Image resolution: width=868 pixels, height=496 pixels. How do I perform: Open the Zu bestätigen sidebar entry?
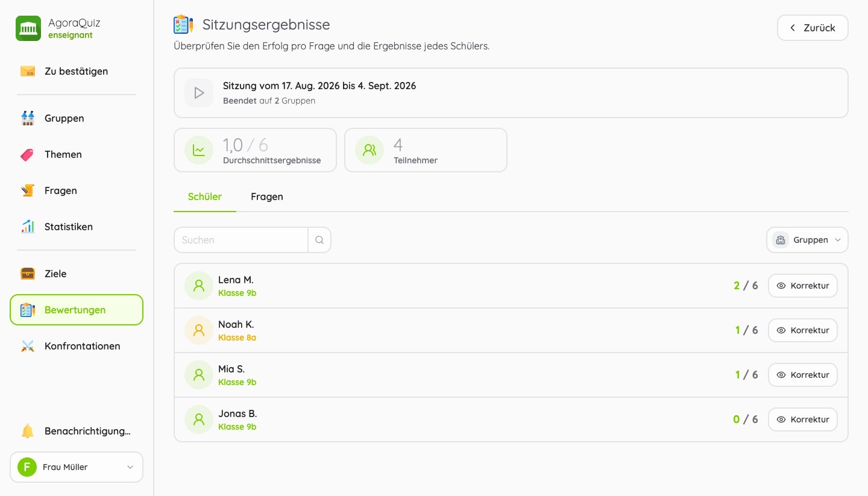pyautogui.click(x=77, y=71)
